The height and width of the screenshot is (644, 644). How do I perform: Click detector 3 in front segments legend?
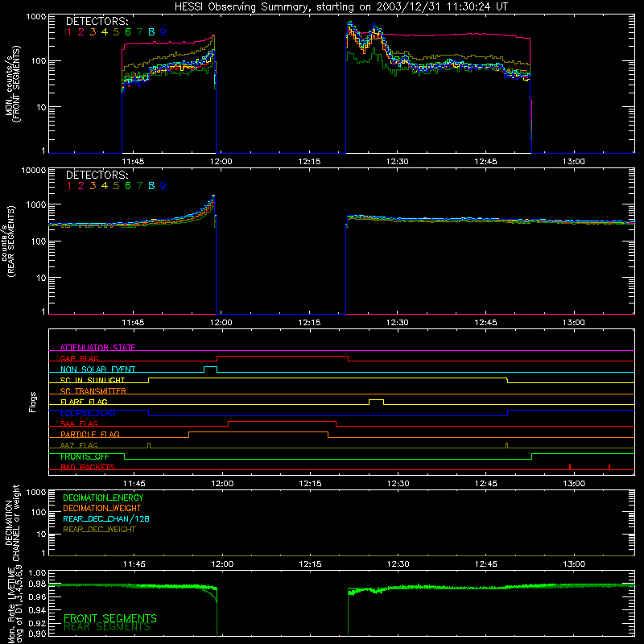93,32
